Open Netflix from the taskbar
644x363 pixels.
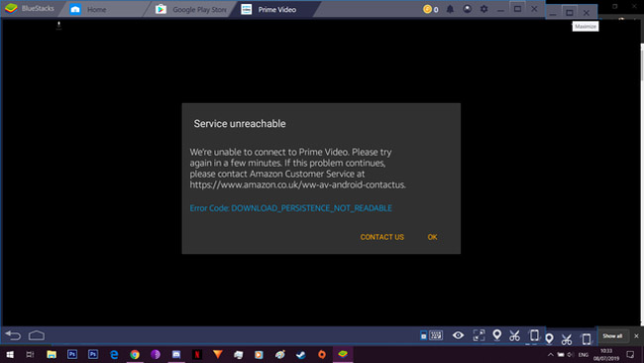pyautogui.click(x=197, y=354)
